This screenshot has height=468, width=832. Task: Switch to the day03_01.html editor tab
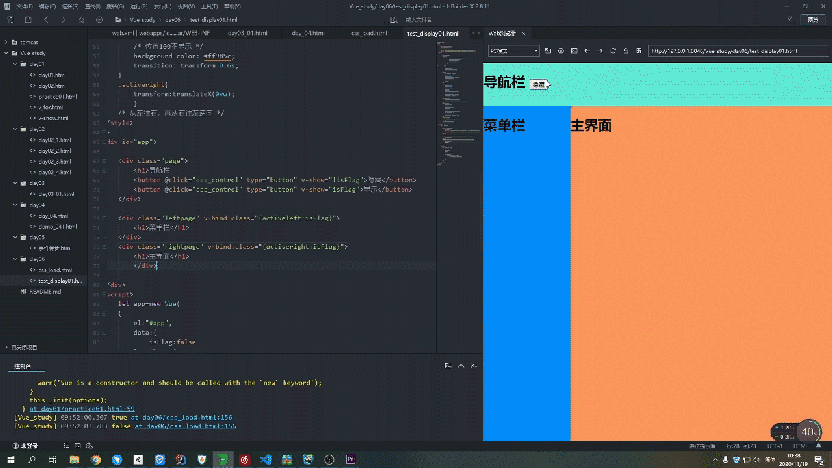(247, 33)
